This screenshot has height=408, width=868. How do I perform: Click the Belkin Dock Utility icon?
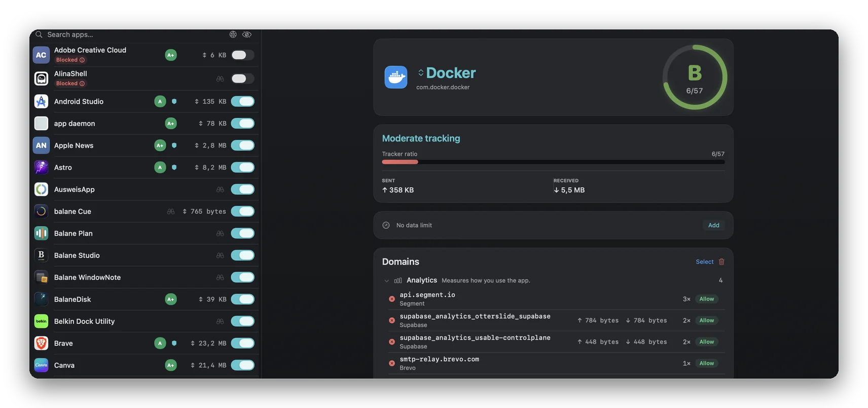pyautogui.click(x=41, y=321)
